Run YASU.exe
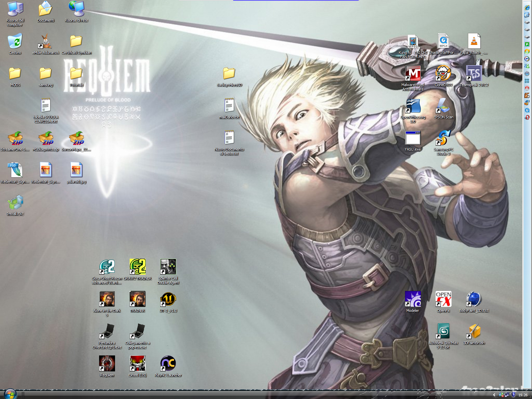Viewport: 532px width, 399px height. 413,141
